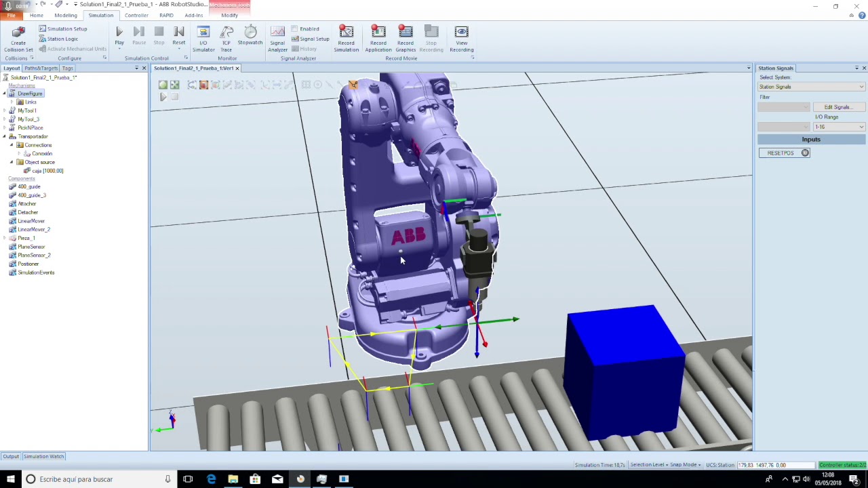
Task: Click Record Graphics
Action: point(406,39)
